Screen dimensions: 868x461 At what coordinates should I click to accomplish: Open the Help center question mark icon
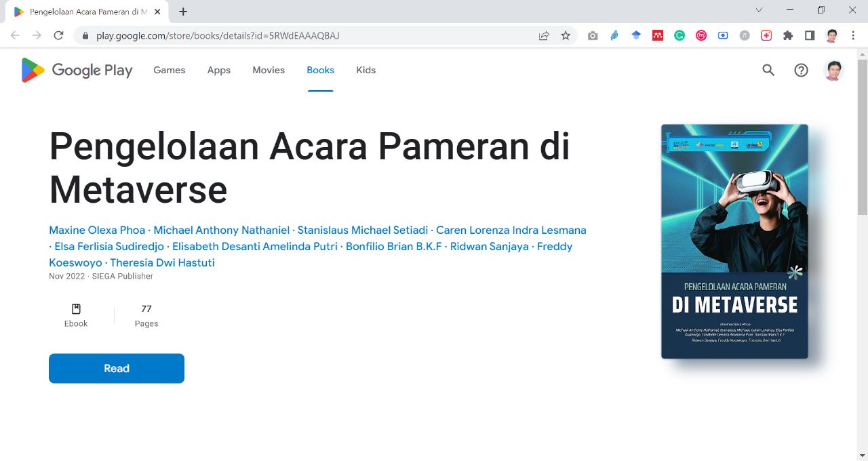click(801, 70)
